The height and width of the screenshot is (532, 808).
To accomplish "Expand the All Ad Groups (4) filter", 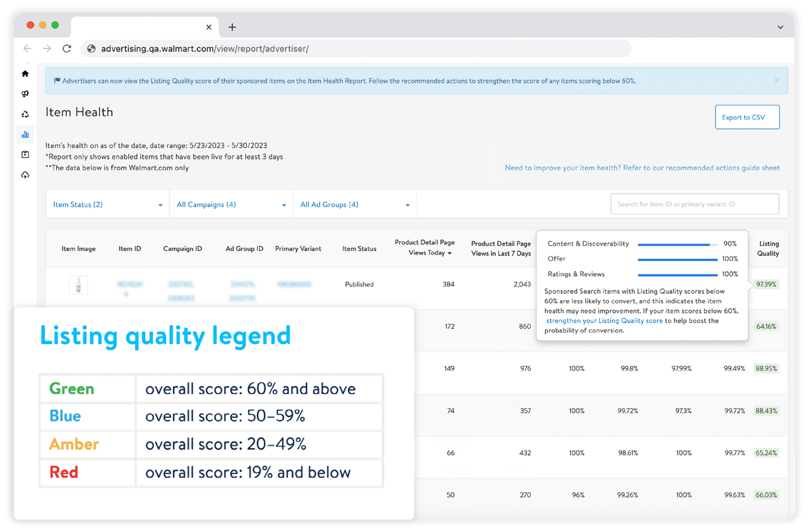I will [x=354, y=204].
